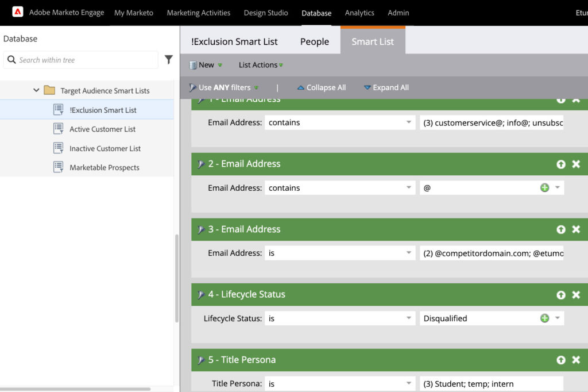Open the Analytics section from the top nav
Screen dimensions: 588x392
[359, 12]
